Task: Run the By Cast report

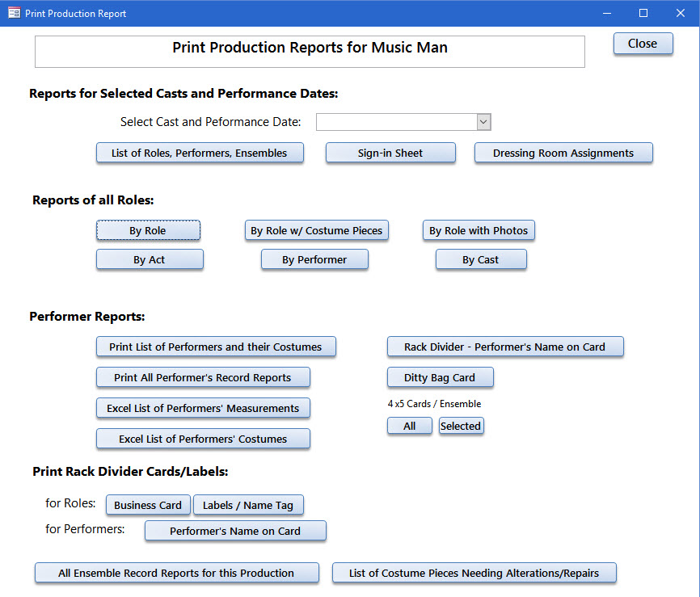Action: tap(481, 259)
